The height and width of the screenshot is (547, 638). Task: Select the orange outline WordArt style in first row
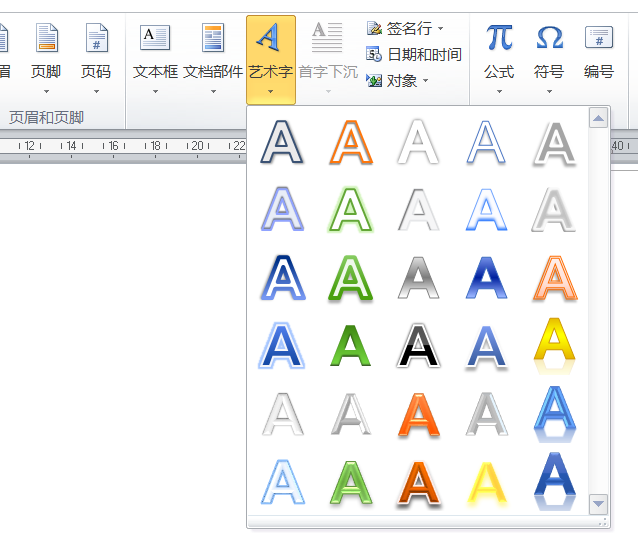click(351, 143)
